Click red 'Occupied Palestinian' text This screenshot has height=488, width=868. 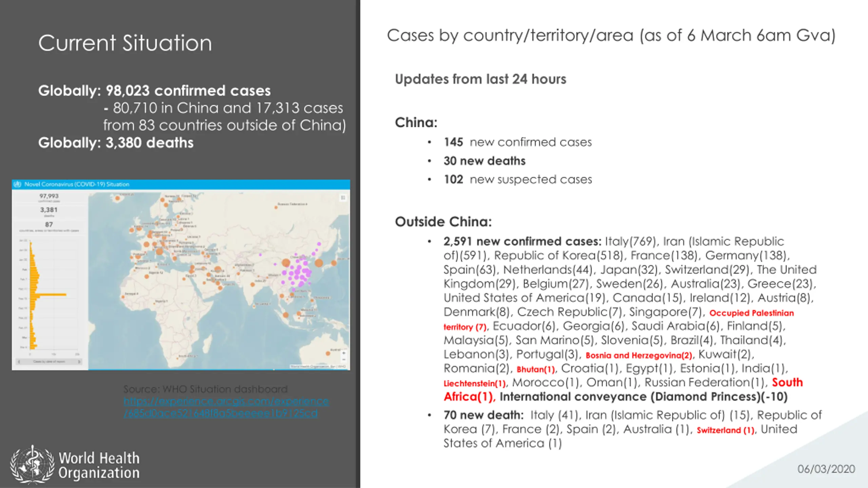[x=751, y=313]
